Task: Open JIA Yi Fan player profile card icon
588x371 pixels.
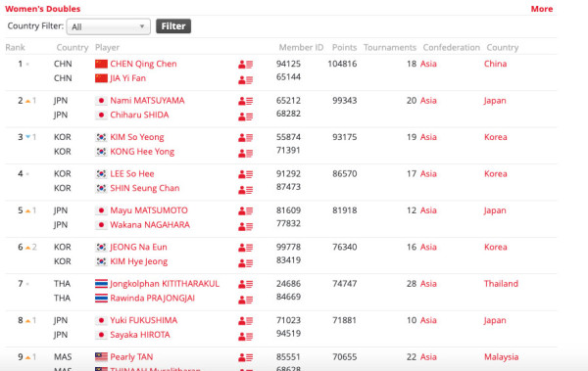Action: [x=246, y=80]
